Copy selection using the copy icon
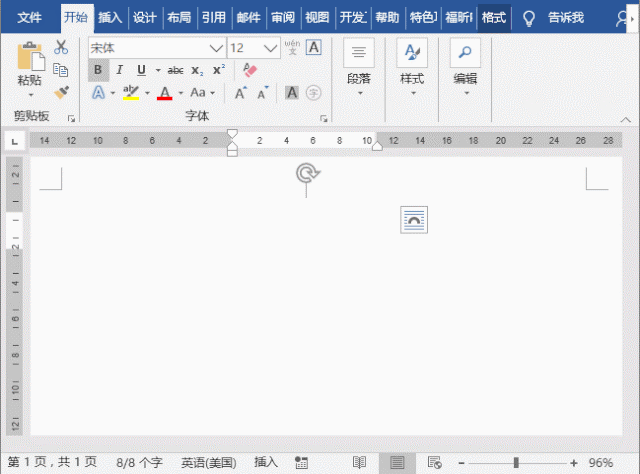The image size is (640, 474). 61,70
